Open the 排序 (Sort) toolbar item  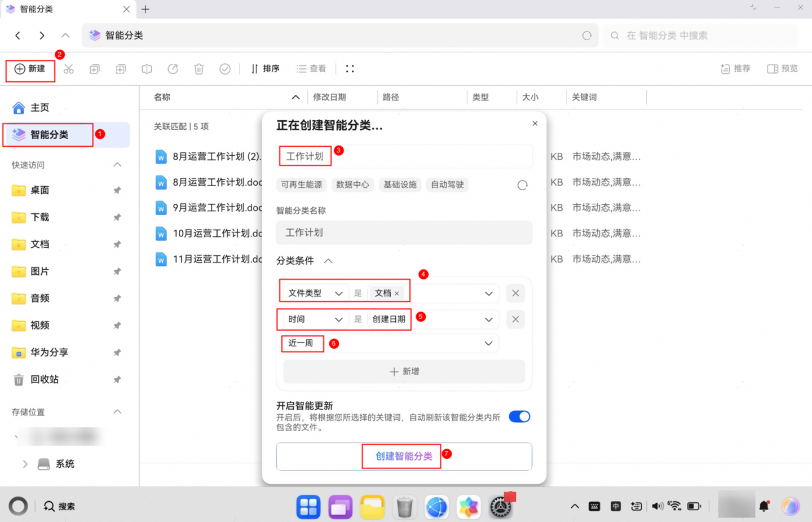(x=265, y=68)
